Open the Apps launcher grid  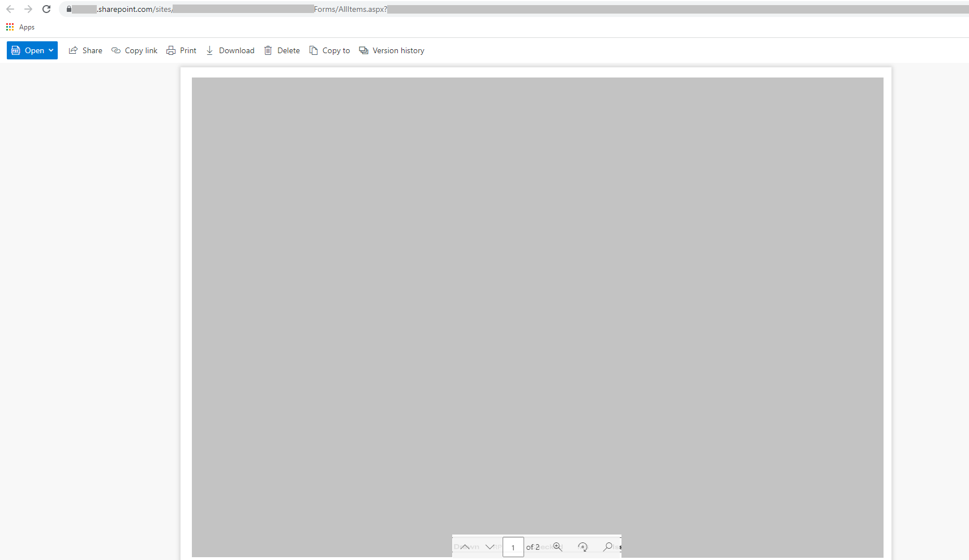10,27
